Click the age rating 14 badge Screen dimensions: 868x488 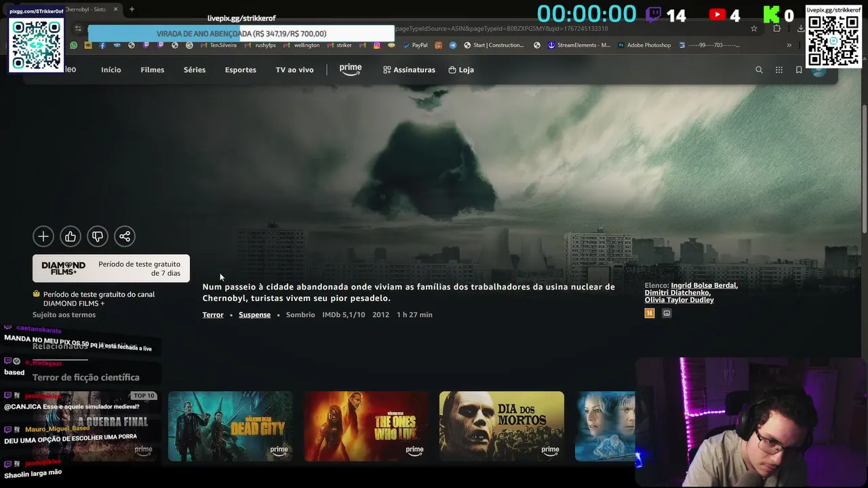tap(650, 313)
